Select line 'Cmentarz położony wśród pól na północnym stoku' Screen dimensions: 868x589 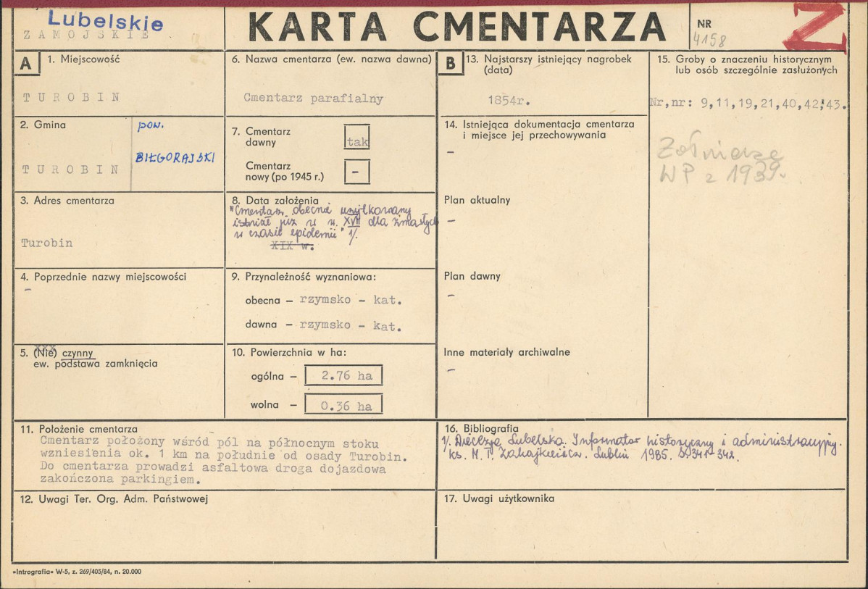point(209,443)
